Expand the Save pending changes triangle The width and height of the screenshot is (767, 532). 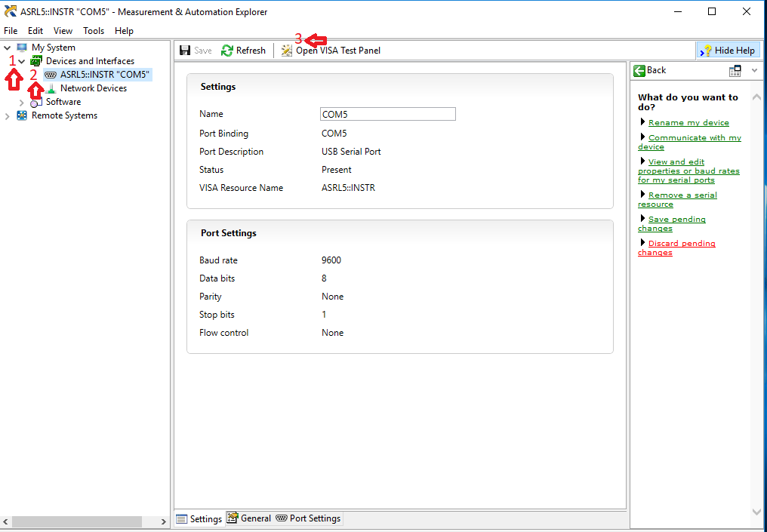pos(642,219)
